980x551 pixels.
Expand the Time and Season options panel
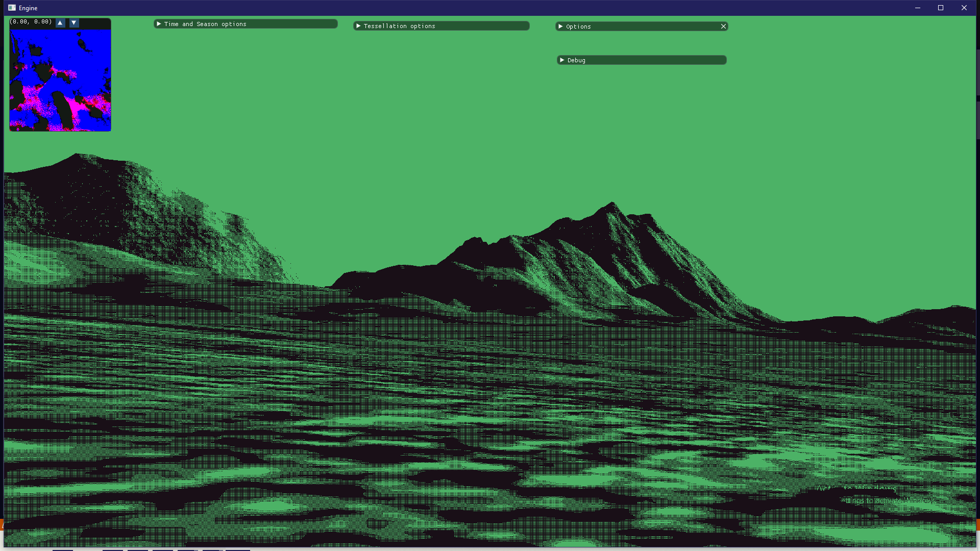tap(159, 24)
